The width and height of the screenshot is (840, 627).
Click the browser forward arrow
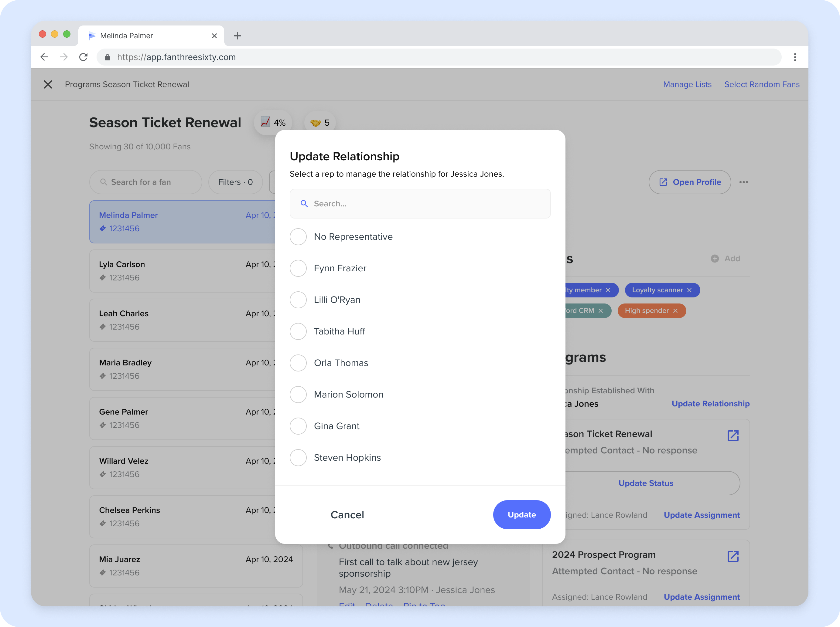pyautogui.click(x=64, y=57)
